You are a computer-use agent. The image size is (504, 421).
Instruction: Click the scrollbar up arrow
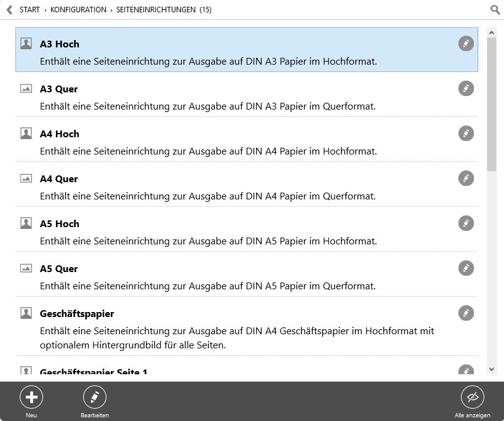(492, 33)
